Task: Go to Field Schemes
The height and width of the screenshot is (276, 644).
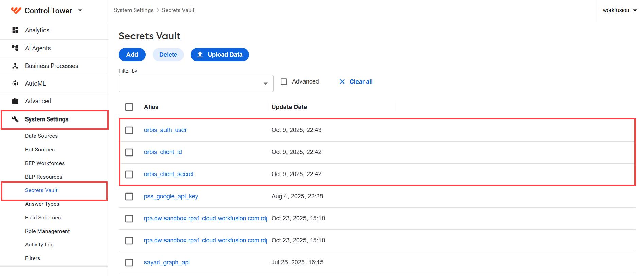Action: click(43, 218)
